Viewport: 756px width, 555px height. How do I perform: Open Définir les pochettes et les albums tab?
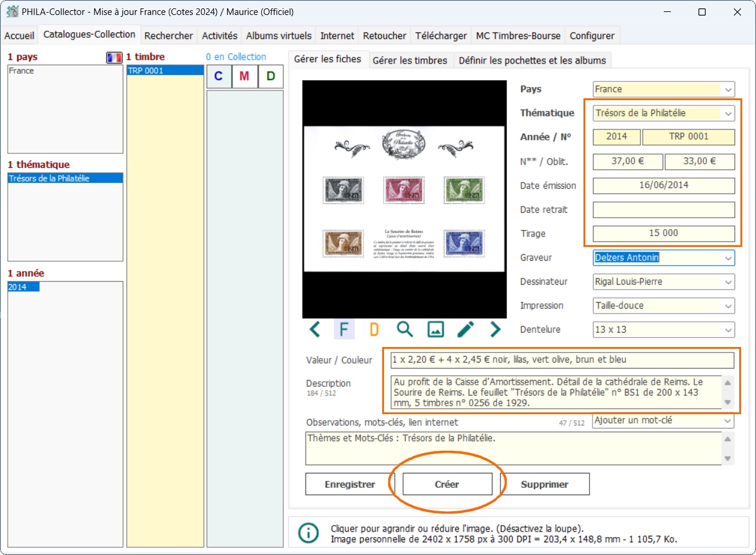click(x=533, y=61)
